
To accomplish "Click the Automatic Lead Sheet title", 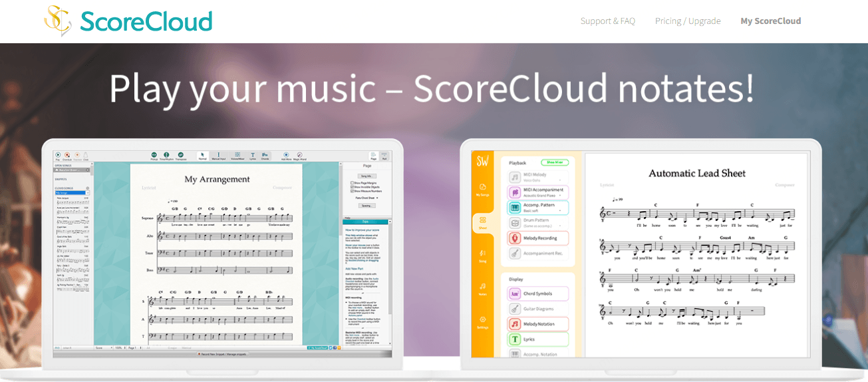I will pyautogui.click(x=697, y=173).
